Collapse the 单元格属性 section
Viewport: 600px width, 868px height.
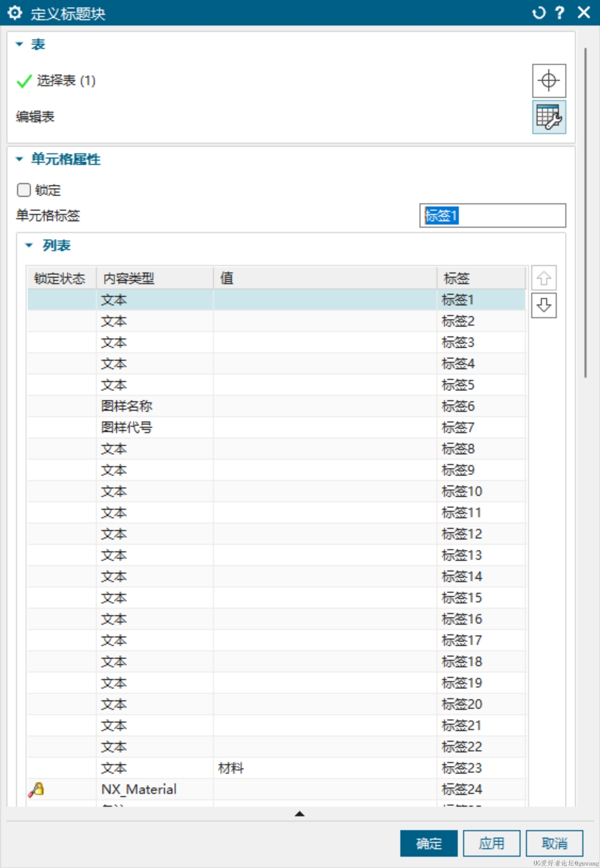(19, 159)
